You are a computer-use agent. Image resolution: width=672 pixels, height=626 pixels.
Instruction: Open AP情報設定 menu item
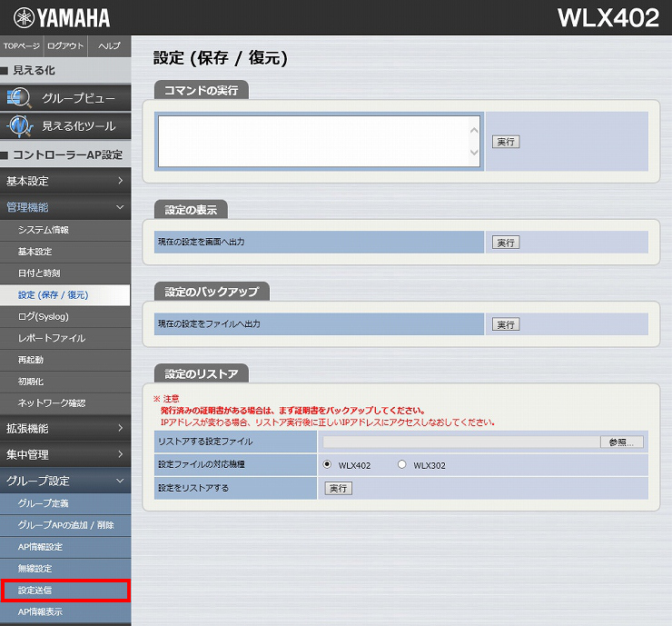[x=65, y=547]
